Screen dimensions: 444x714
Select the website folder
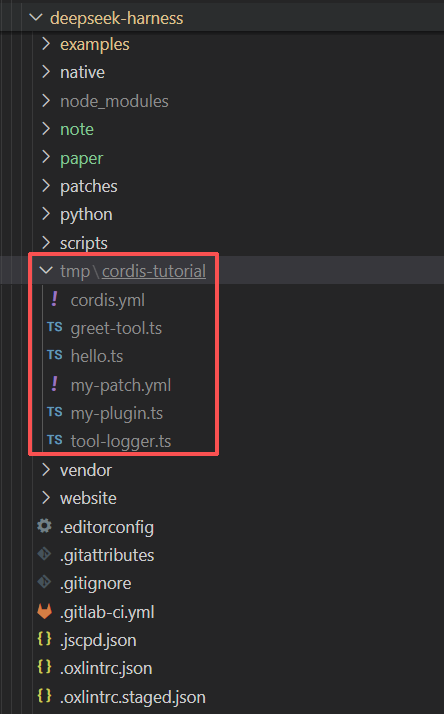tap(88, 498)
